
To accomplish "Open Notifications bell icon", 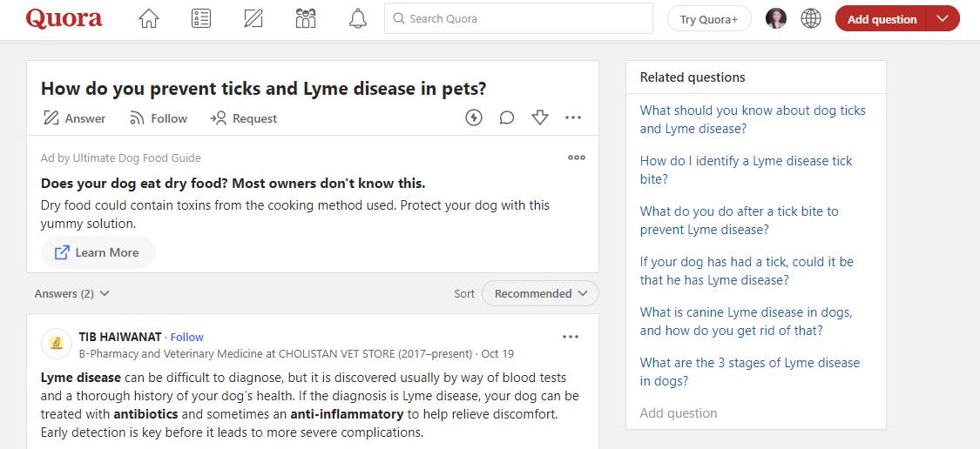I will (357, 19).
